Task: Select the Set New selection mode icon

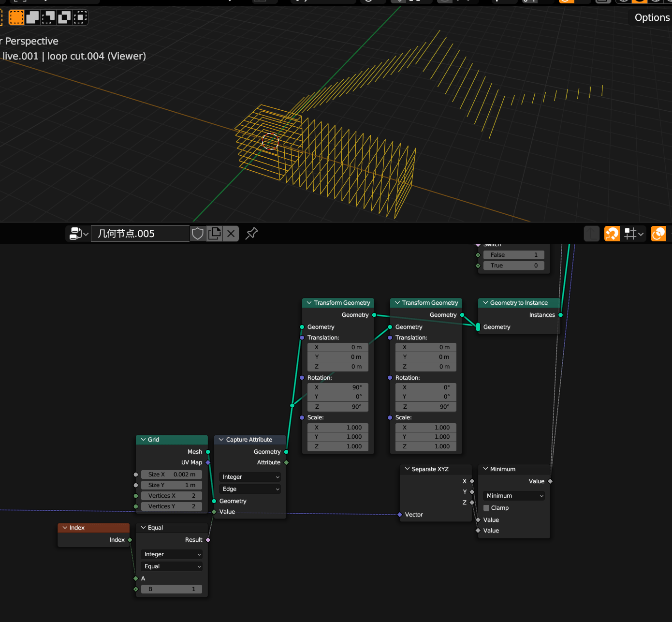Action: [x=16, y=17]
